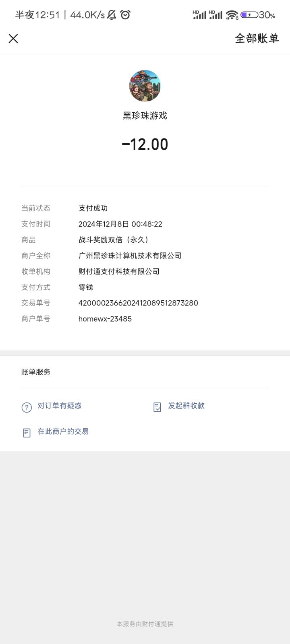Open 全部账单 in the top right

coord(257,39)
